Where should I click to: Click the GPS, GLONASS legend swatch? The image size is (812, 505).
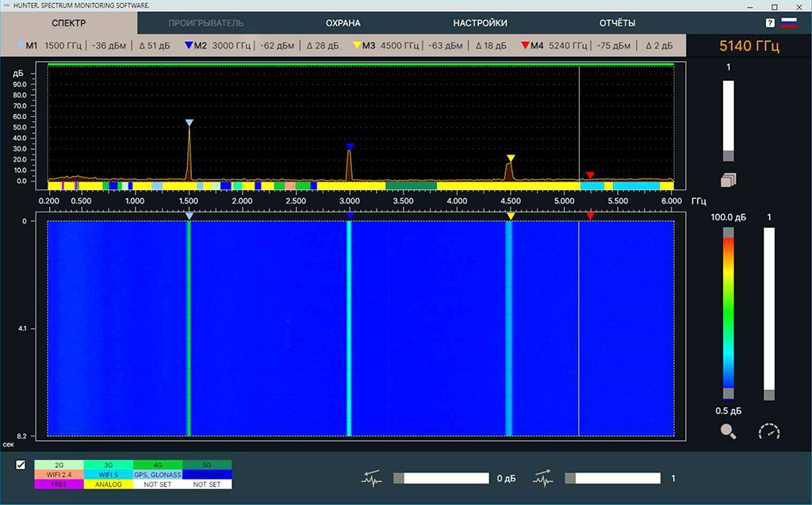pyautogui.click(x=158, y=474)
